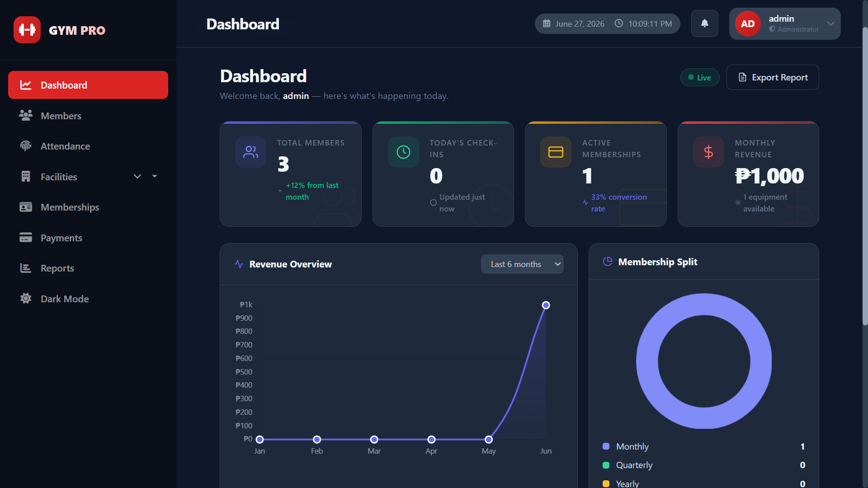Click the 'June 27, 2026' date text

click(580, 23)
